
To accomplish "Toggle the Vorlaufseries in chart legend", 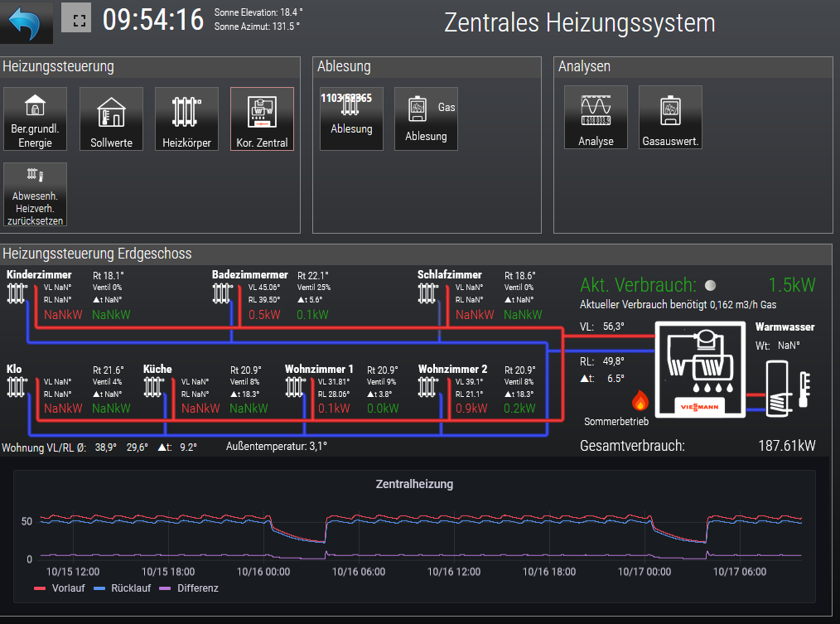I will click(60, 588).
